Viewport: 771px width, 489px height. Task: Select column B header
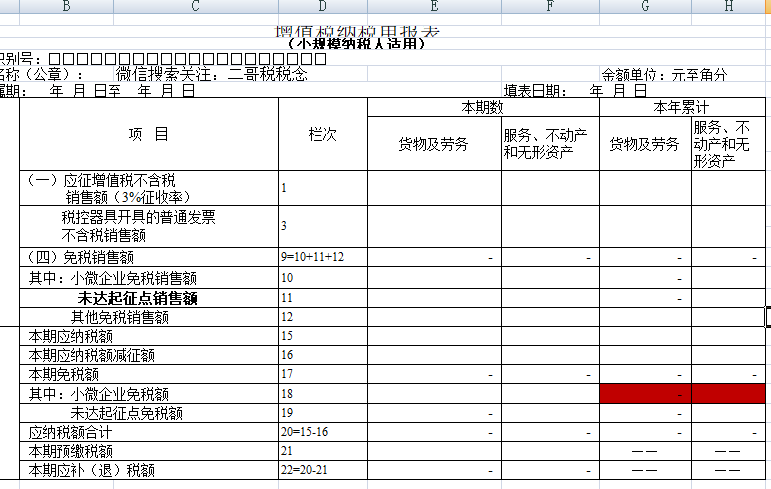(66, 6)
